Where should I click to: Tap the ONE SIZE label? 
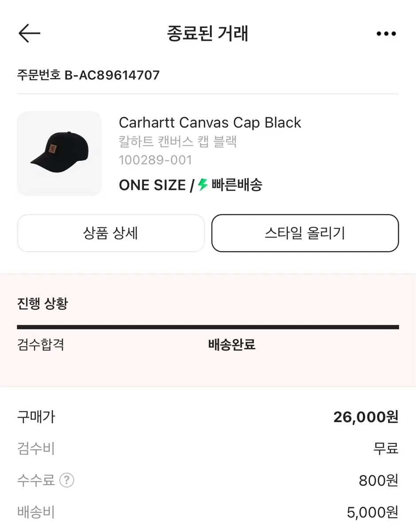pyautogui.click(x=152, y=185)
